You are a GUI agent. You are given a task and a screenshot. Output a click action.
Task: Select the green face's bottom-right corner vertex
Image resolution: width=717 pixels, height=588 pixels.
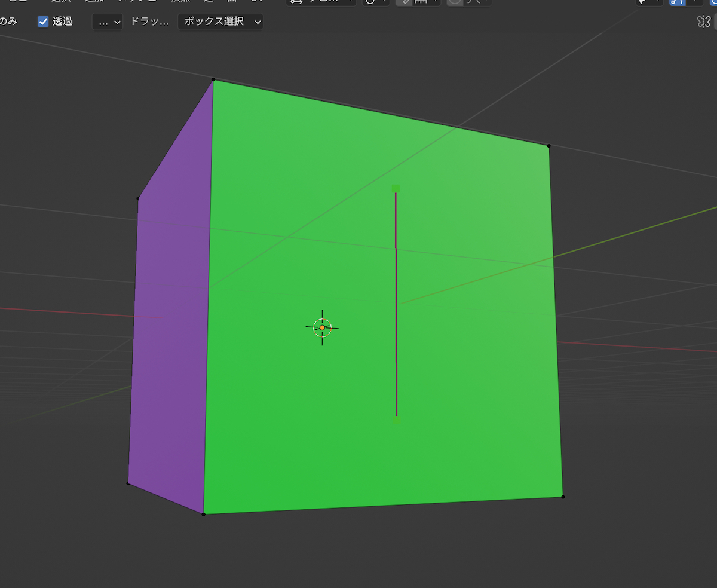(x=562, y=497)
